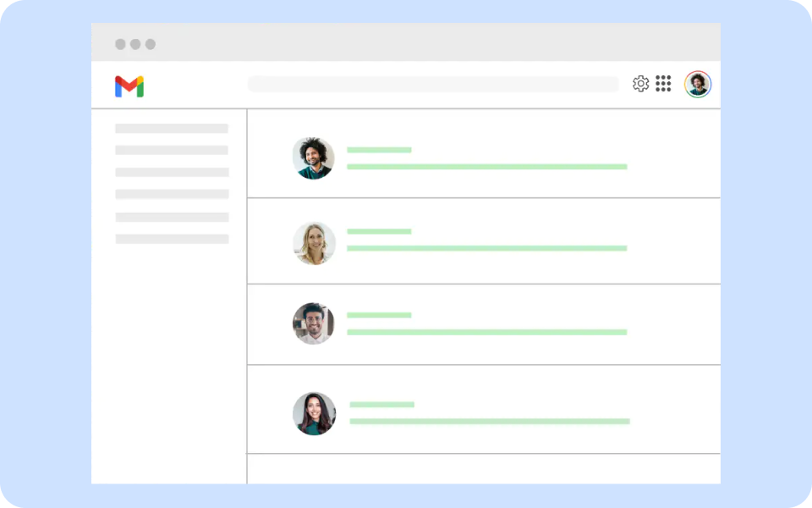The height and width of the screenshot is (508, 812).
Task: Select the fifth sidebar placeholder item
Action: tap(172, 217)
